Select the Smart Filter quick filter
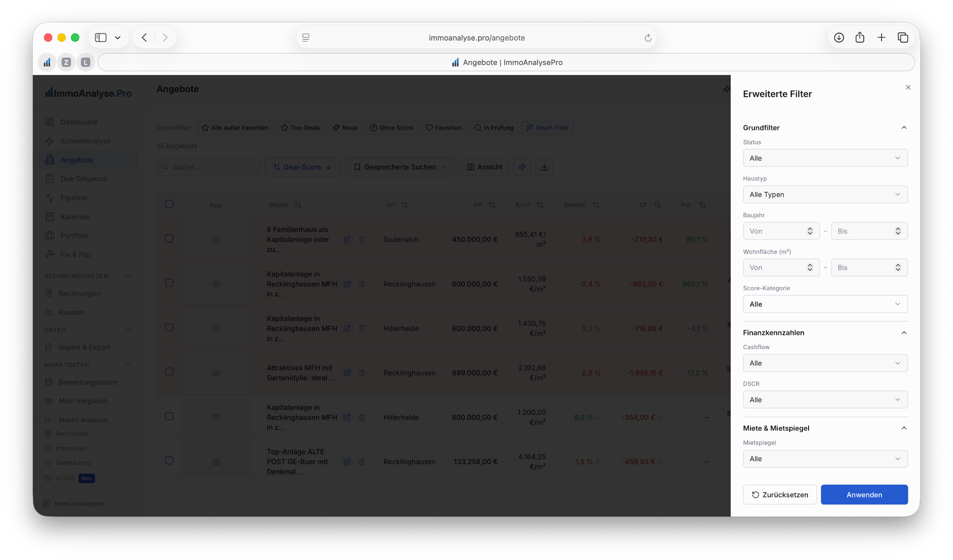953x560 pixels. 547,128
